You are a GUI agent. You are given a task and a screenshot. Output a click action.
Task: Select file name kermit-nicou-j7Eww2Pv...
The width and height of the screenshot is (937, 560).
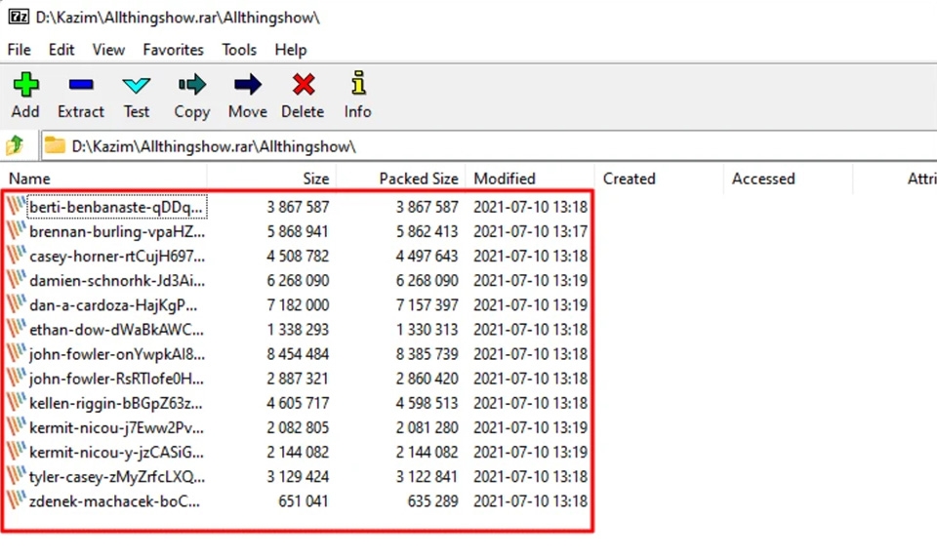pyautogui.click(x=116, y=427)
